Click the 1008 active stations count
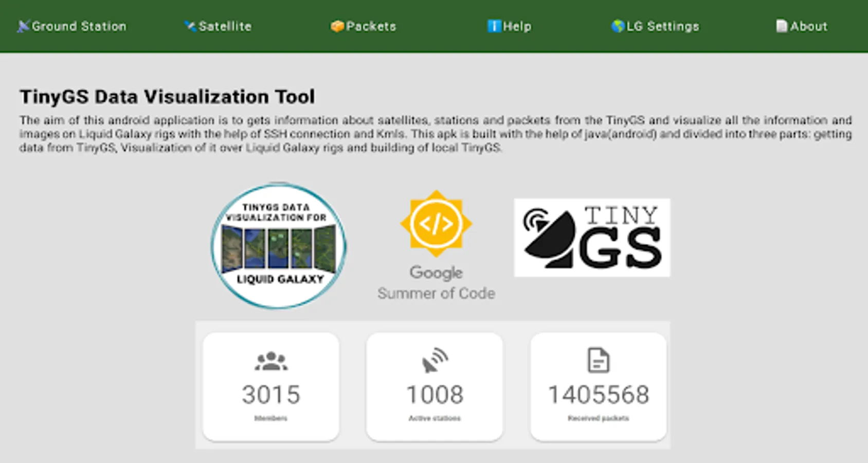 click(x=435, y=395)
